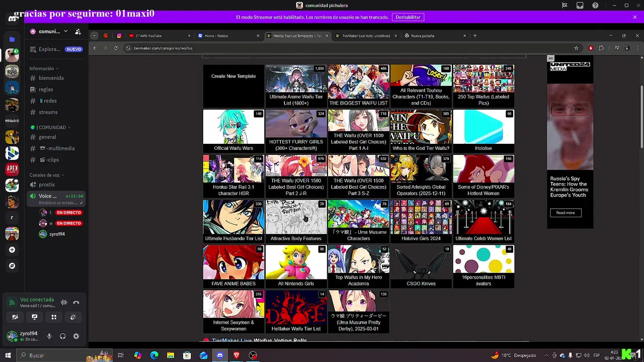Open Ultimate Anime Waifu Tier List template
The height and width of the screenshot is (362, 644).
point(296,86)
